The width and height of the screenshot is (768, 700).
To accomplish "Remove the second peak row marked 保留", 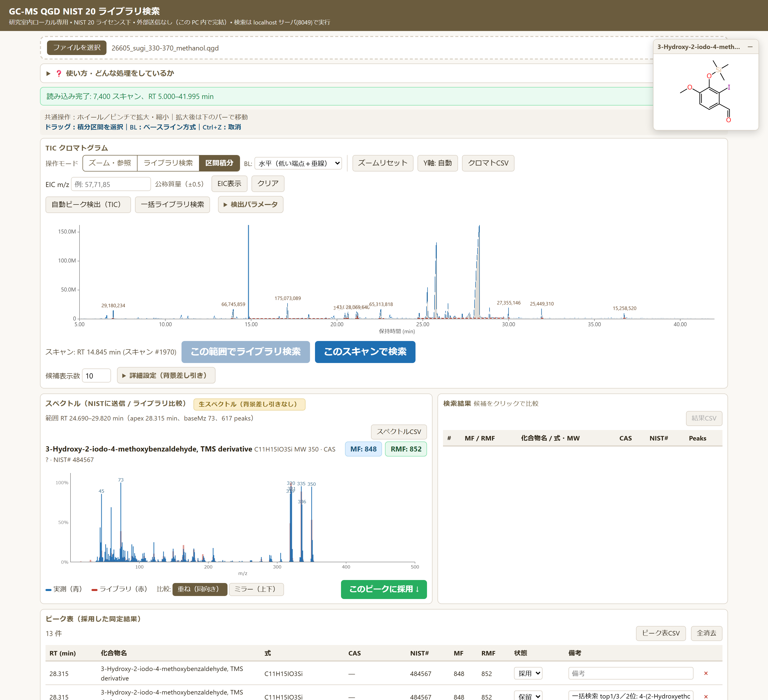I will 705,696.
